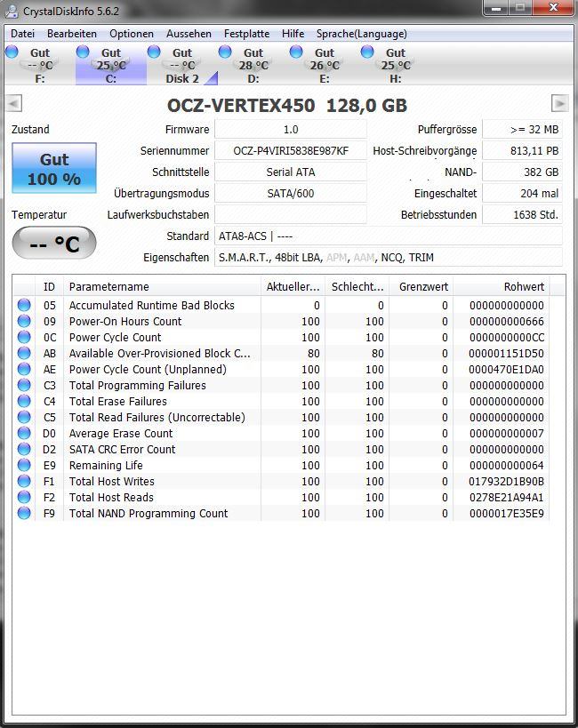578x728 pixels.
Task: Click the Schlecht... column header
Action: [x=357, y=287]
